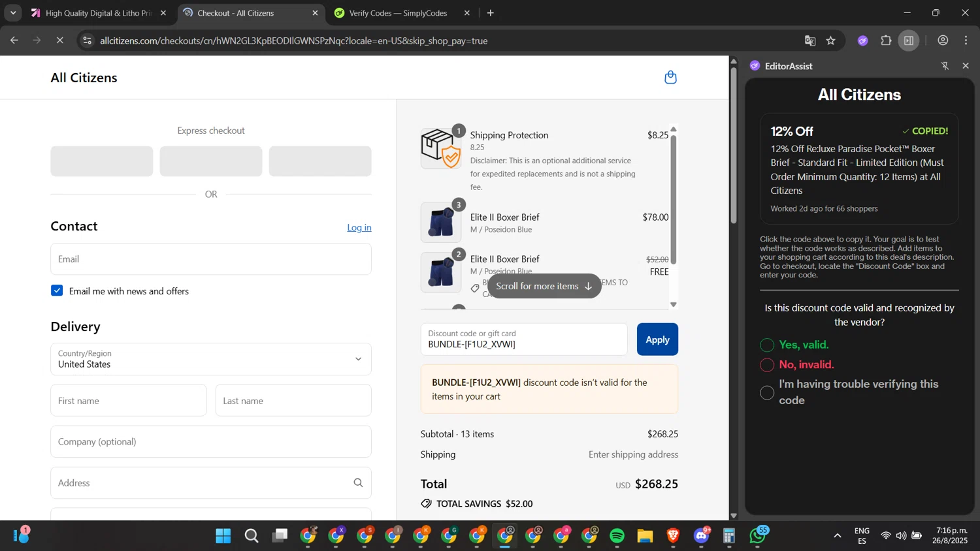Click the Apply discount button
Viewport: 980px width, 551px height.
(657, 339)
